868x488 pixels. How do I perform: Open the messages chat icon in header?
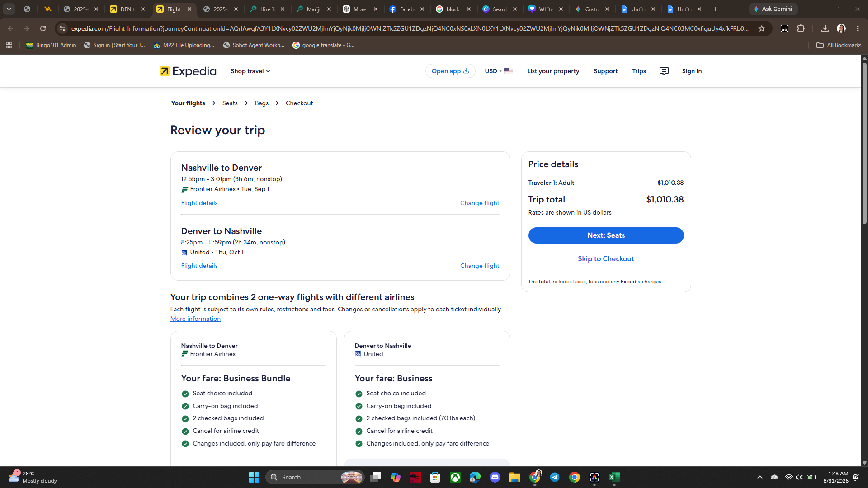tap(664, 71)
